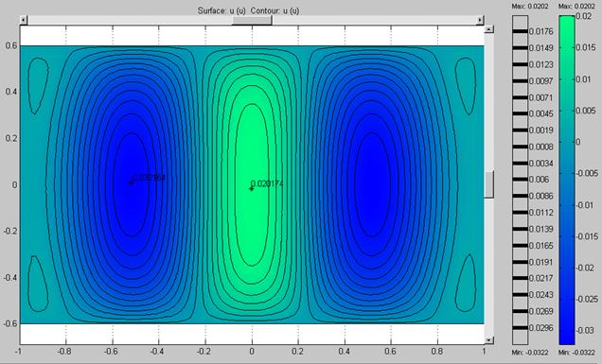
Task: Click the horizontal scrollbar thumb at top
Action: [252, 20]
